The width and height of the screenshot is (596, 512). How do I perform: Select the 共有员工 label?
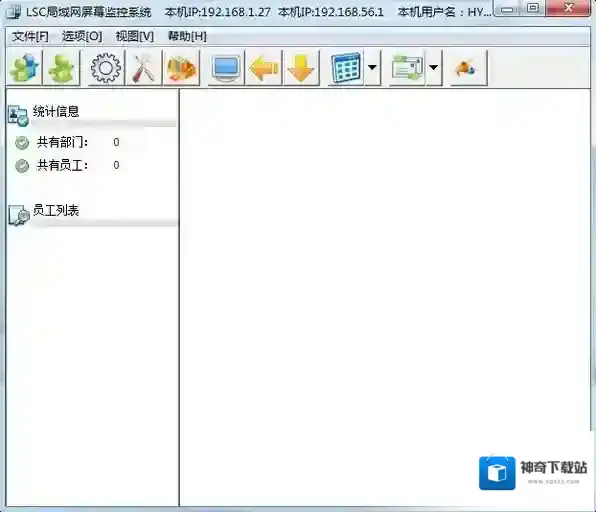tap(62, 165)
